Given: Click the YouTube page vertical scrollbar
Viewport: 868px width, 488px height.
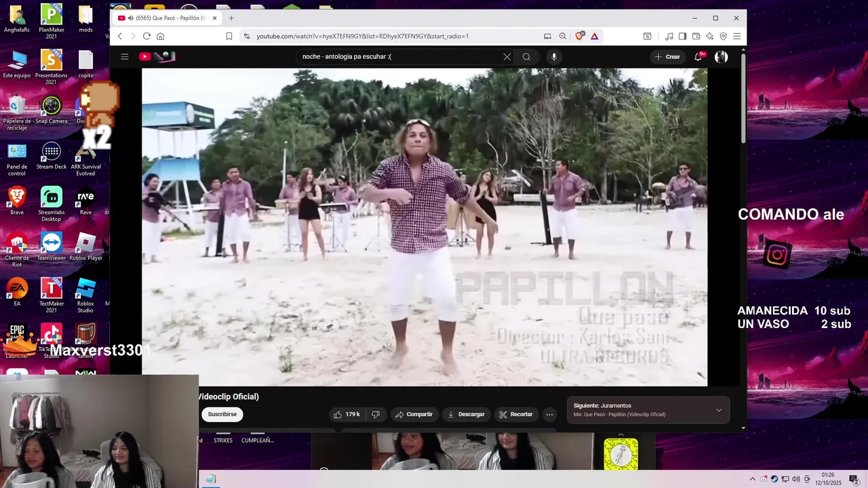Looking at the screenshot, I should point(743,98).
